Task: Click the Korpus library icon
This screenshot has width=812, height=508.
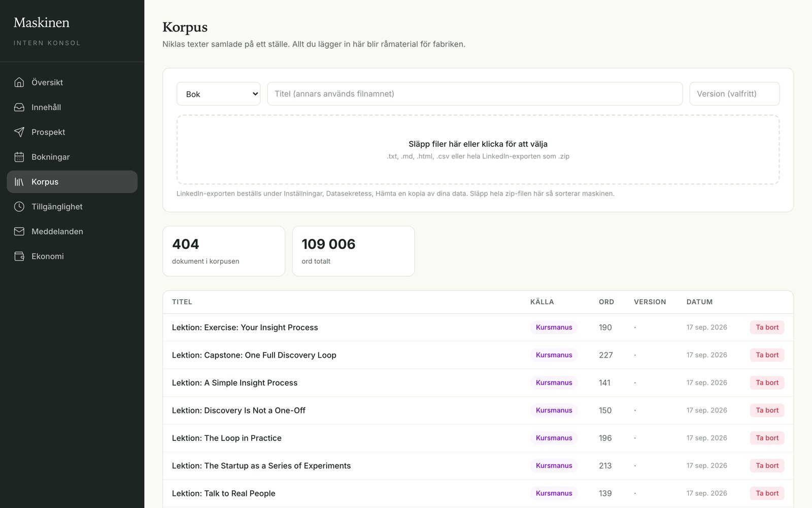Action: point(19,182)
